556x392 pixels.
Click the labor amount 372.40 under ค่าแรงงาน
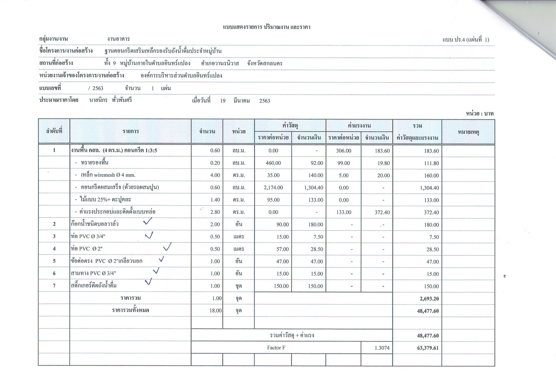tap(382, 212)
